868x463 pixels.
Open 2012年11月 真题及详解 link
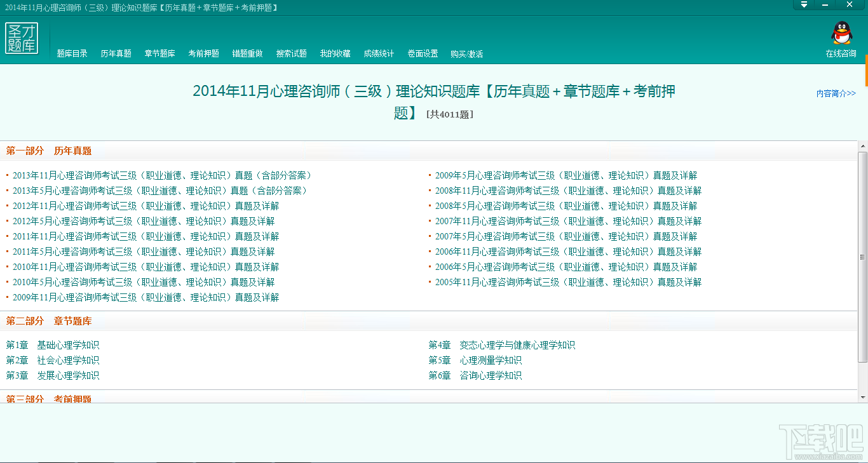point(146,206)
